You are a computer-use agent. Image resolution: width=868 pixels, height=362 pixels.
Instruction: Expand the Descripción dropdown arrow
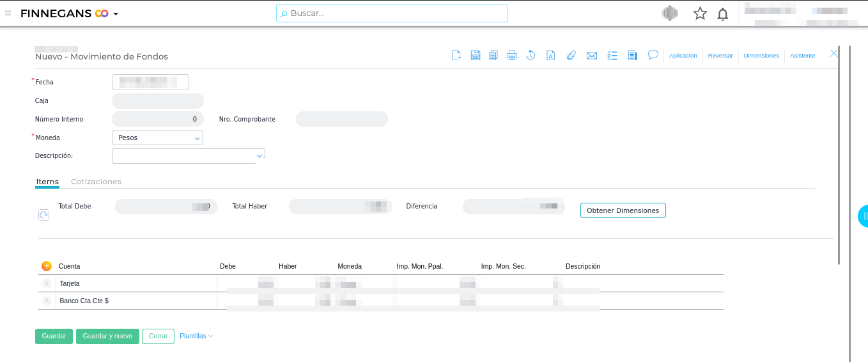click(x=260, y=155)
